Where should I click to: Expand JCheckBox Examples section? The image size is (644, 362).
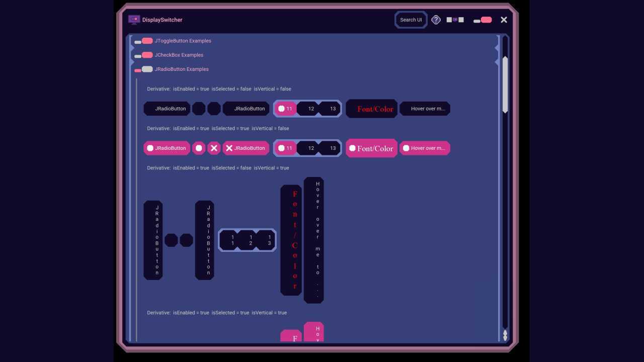[143, 55]
